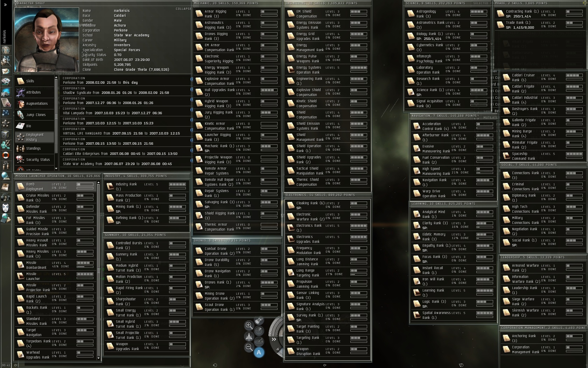Switch to the Bio tab

34,126
